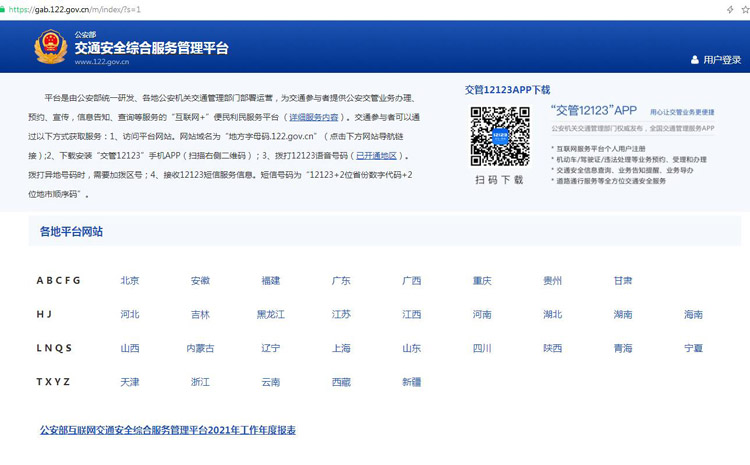Select 广东 province link
The height and width of the screenshot is (465, 750).
pyautogui.click(x=341, y=281)
